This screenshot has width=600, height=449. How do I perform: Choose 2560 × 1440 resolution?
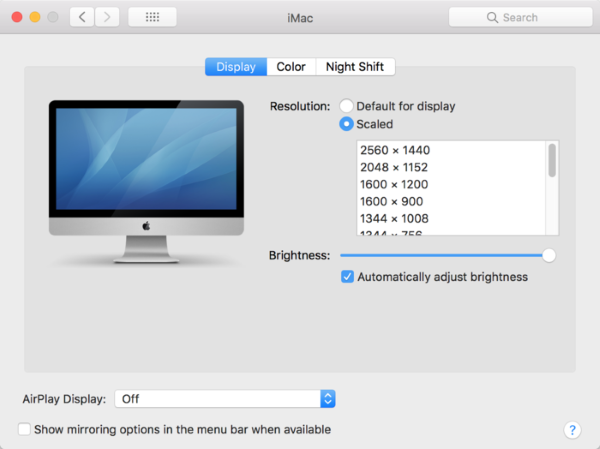pos(395,150)
